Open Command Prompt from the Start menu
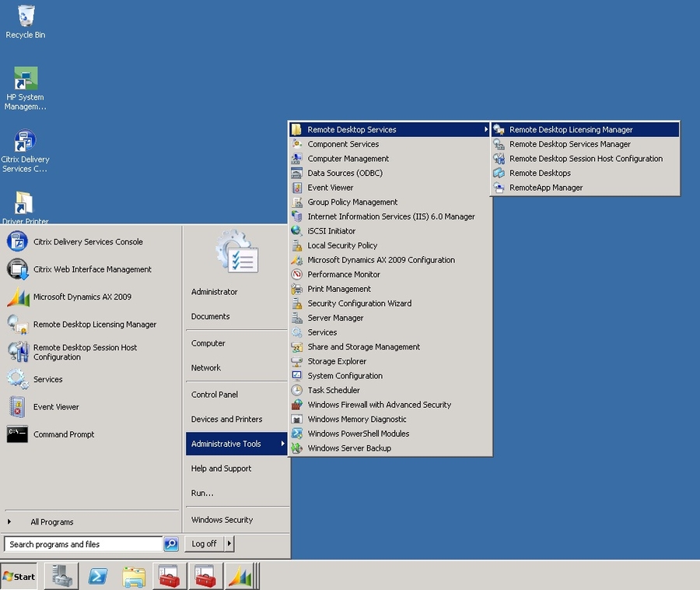The width and height of the screenshot is (700, 590). coord(63,435)
